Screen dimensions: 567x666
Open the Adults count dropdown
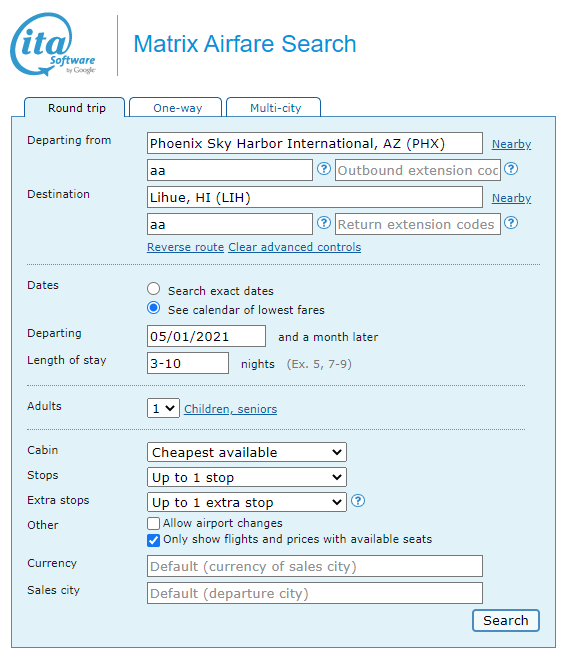163,408
